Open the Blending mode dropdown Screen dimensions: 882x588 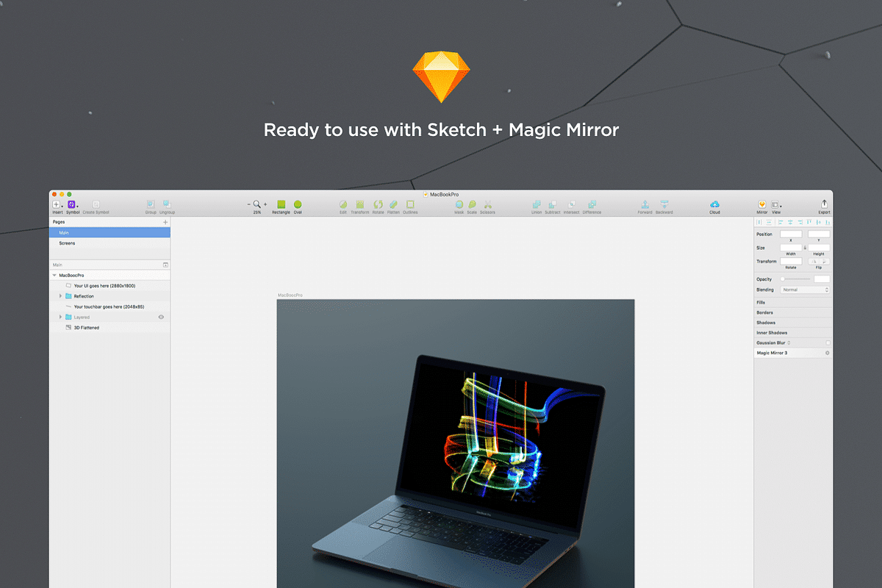coord(806,290)
